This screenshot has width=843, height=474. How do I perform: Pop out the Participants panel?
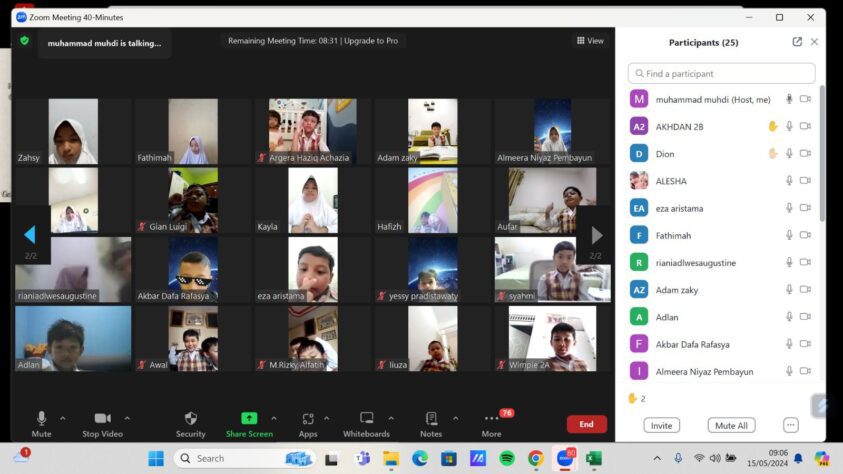tap(797, 42)
